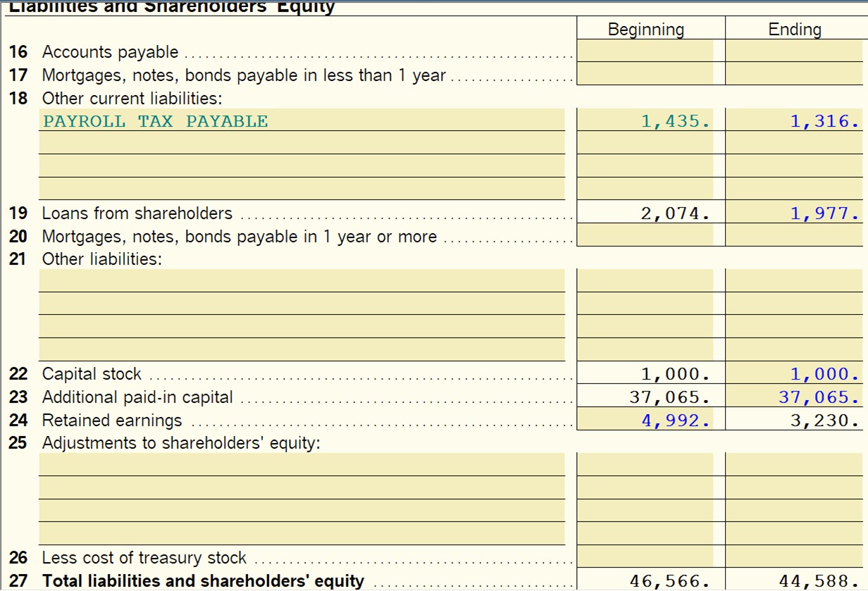Image resolution: width=868 pixels, height=591 pixels.
Task: Click Additional paid-in capital Ending value
Action: [x=793, y=397]
